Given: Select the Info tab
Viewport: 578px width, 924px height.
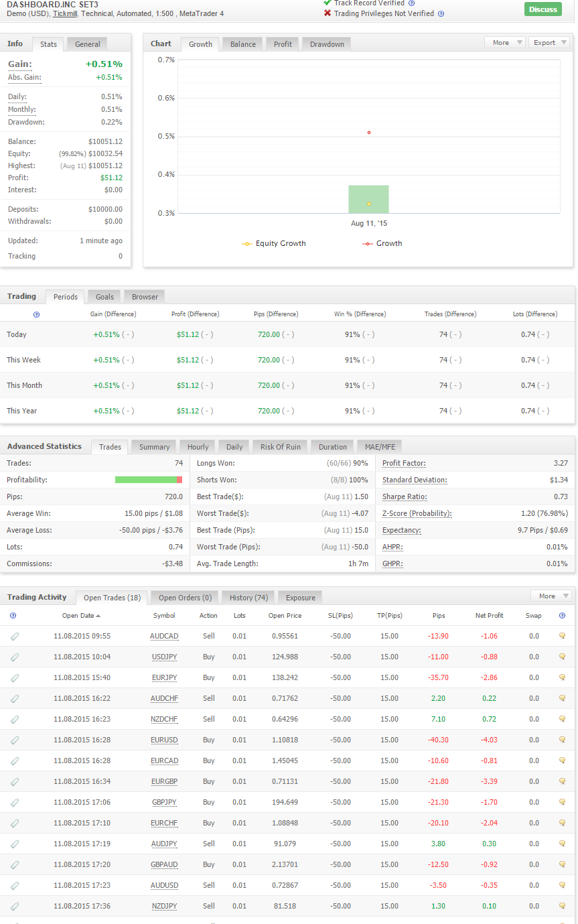Looking at the screenshot, I should tap(15, 44).
